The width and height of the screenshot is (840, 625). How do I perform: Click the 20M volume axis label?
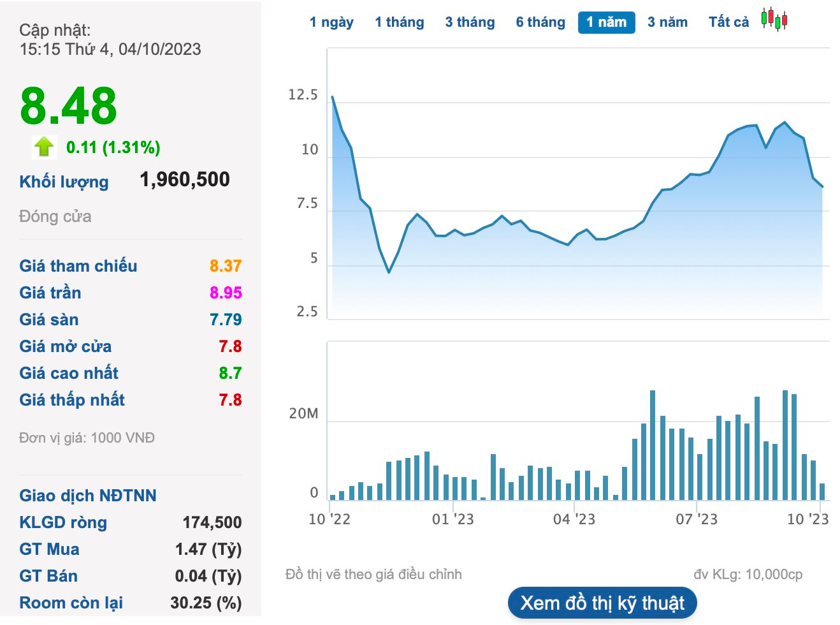coord(303,414)
